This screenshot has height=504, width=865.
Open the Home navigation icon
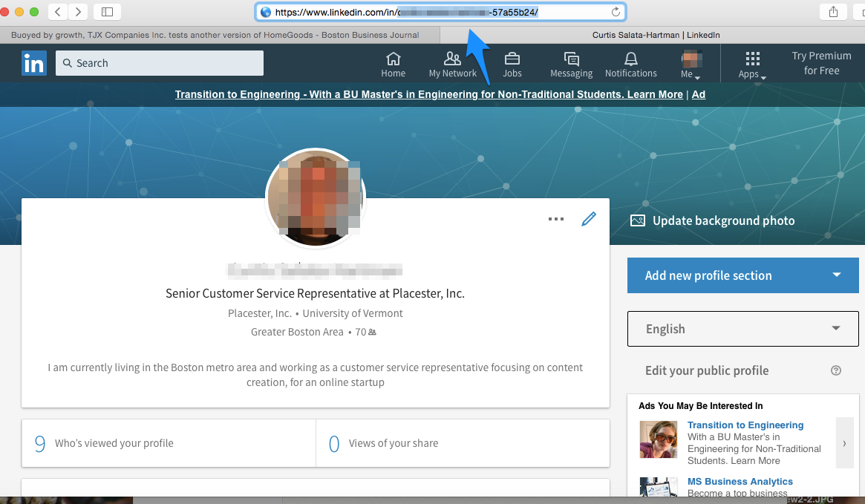pyautogui.click(x=393, y=64)
